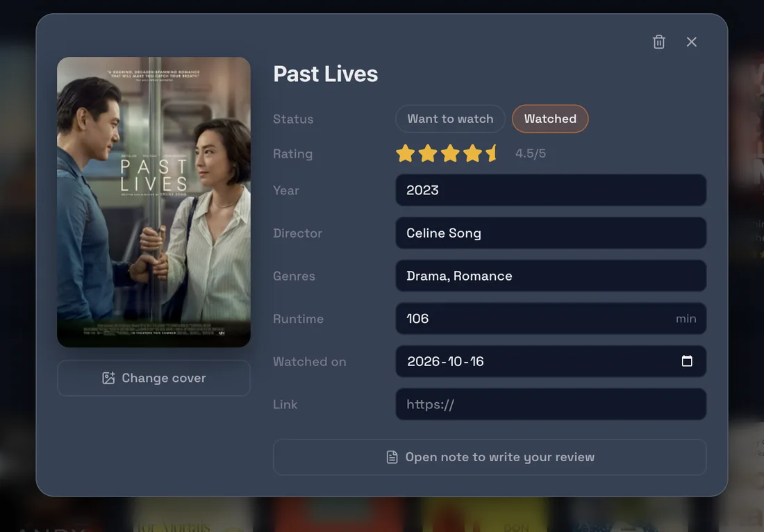This screenshot has width=764, height=532.
Task: Focus the Runtime field showing 106
Action: pyautogui.click(x=551, y=319)
